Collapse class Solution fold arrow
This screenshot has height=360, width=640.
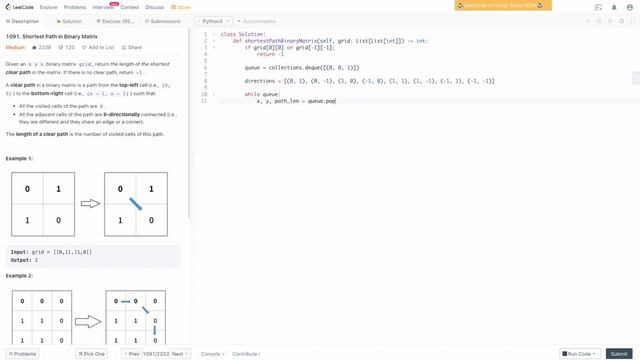[214, 34]
